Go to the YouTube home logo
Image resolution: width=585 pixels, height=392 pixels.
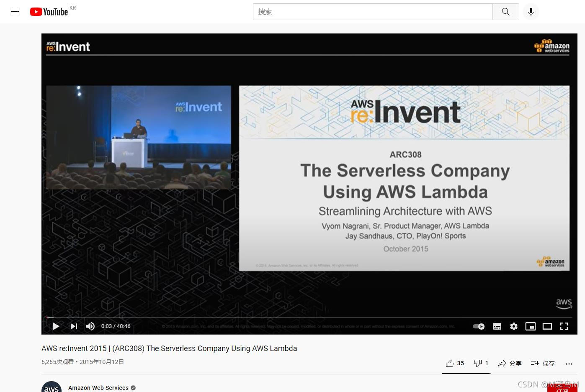pyautogui.click(x=49, y=12)
